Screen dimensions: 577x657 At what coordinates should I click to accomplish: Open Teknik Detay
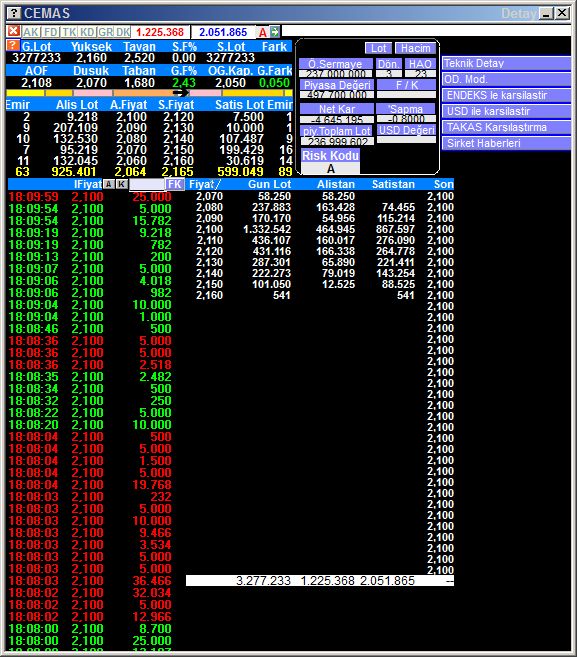[x=506, y=63]
